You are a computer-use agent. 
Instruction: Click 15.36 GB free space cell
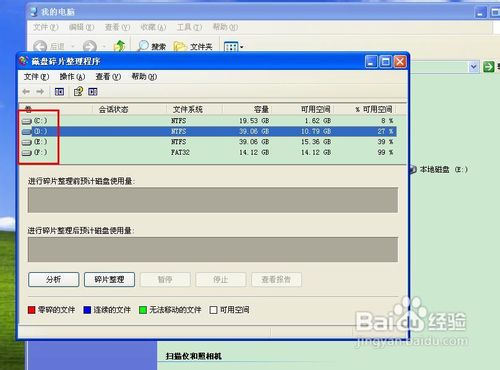pos(316,142)
